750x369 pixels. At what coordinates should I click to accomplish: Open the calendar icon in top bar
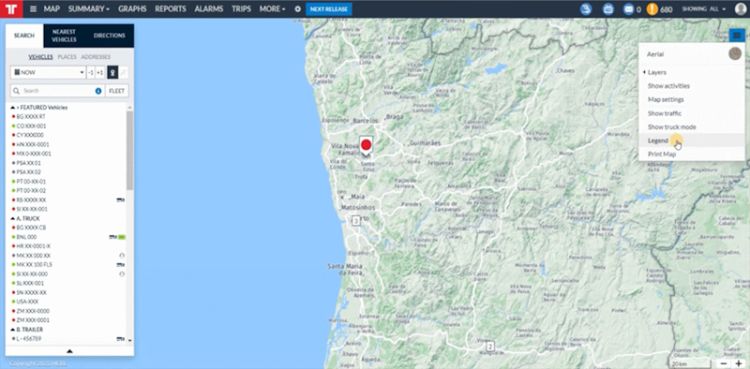(608, 9)
